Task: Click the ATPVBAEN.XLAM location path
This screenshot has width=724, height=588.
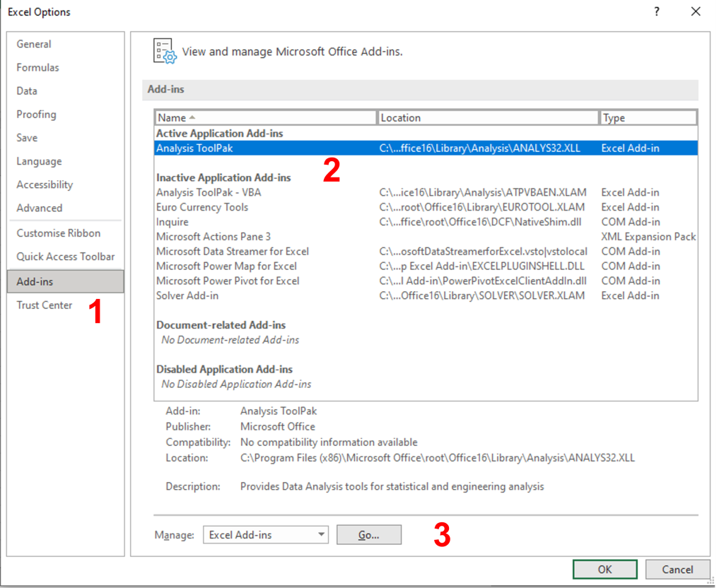Action: click(483, 192)
